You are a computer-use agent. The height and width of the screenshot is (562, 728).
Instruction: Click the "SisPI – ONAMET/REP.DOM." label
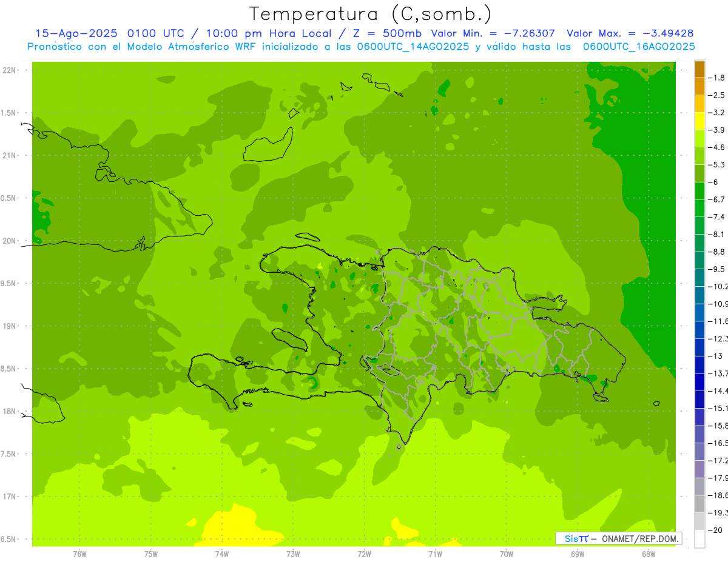click(x=619, y=538)
